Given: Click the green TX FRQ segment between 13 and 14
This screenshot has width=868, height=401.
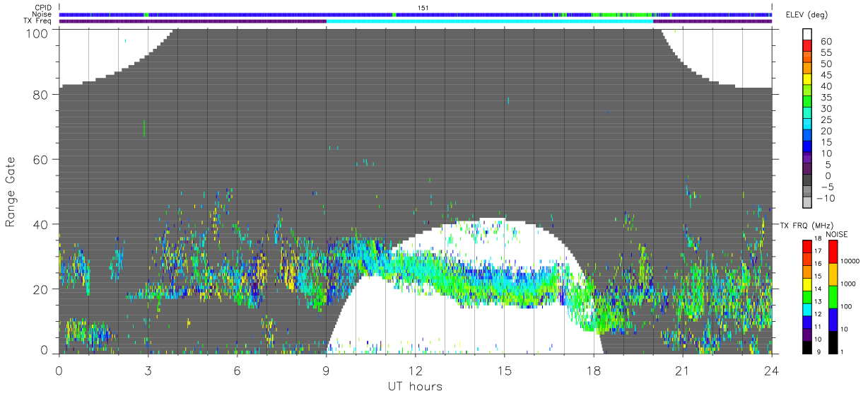Looking at the screenshot, I should (x=807, y=296).
